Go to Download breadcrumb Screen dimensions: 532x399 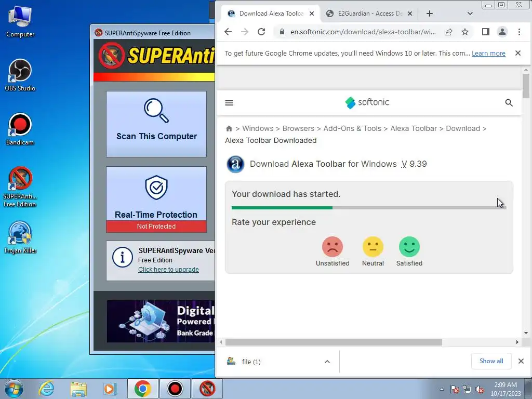coord(463,129)
